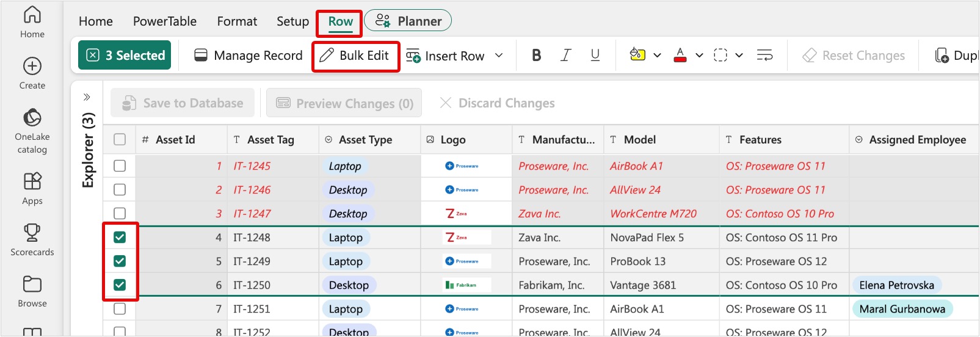Uncheck the checkbox for row IT-1249
This screenshot has height=337, width=980.
[x=120, y=261]
